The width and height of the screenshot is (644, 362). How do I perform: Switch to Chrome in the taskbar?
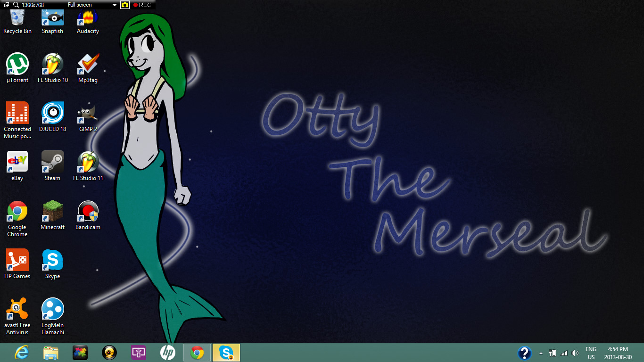coord(197,353)
